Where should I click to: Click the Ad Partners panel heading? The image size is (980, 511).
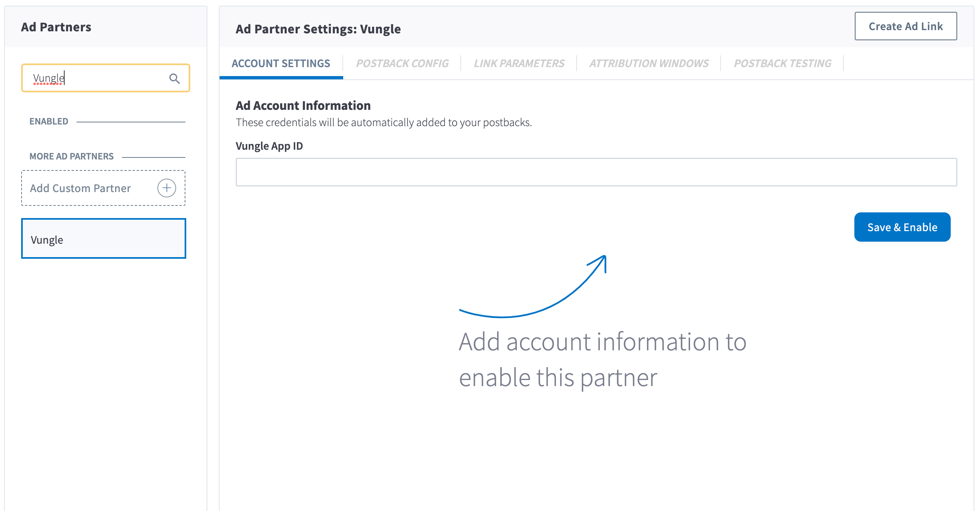coord(56,27)
